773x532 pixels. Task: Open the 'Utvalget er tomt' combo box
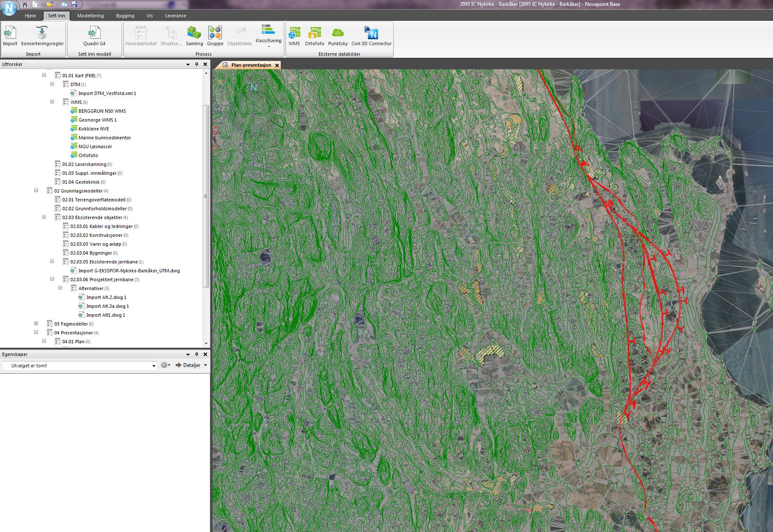coord(80,366)
